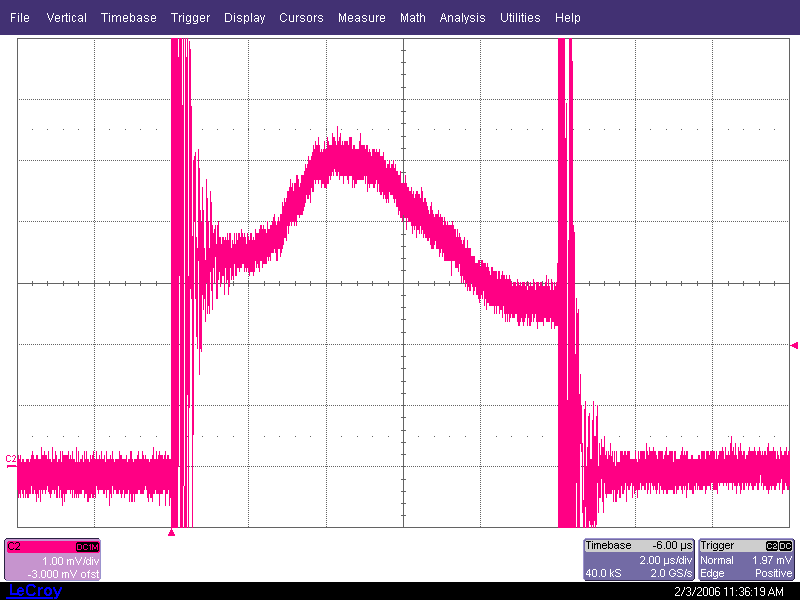Image resolution: width=800 pixels, height=600 pixels.
Task: Open the Analysis menu
Action: click(462, 18)
